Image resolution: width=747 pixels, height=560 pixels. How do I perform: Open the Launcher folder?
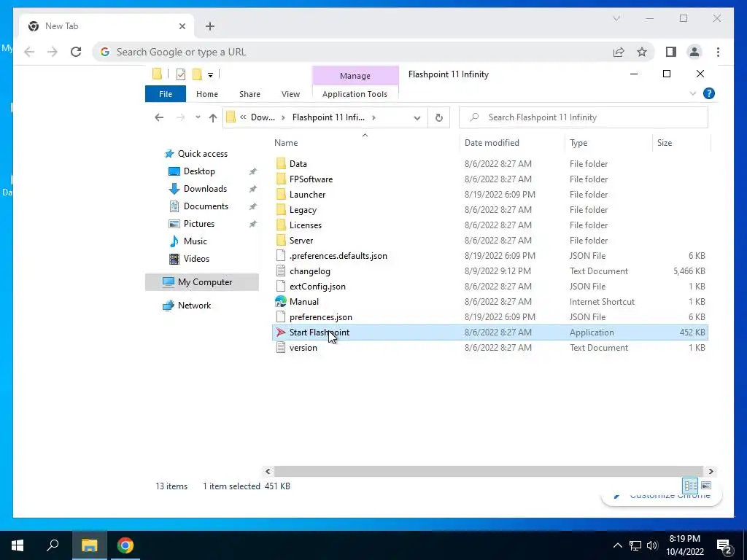[307, 194]
